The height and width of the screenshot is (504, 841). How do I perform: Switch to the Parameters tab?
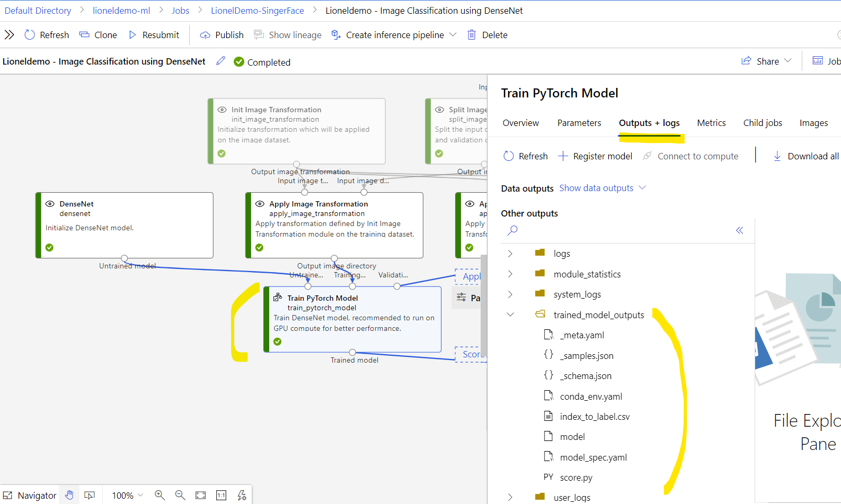pos(579,123)
